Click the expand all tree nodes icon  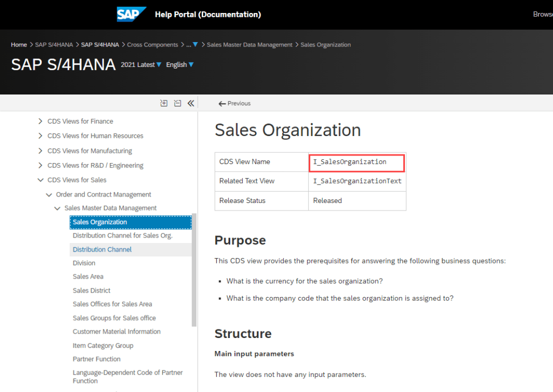pyautogui.click(x=164, y=103)
